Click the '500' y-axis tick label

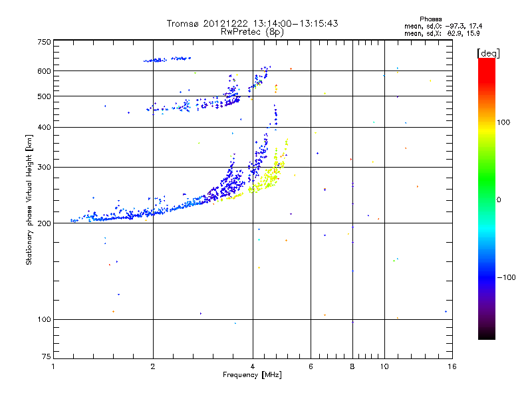(x=44, y=96)
